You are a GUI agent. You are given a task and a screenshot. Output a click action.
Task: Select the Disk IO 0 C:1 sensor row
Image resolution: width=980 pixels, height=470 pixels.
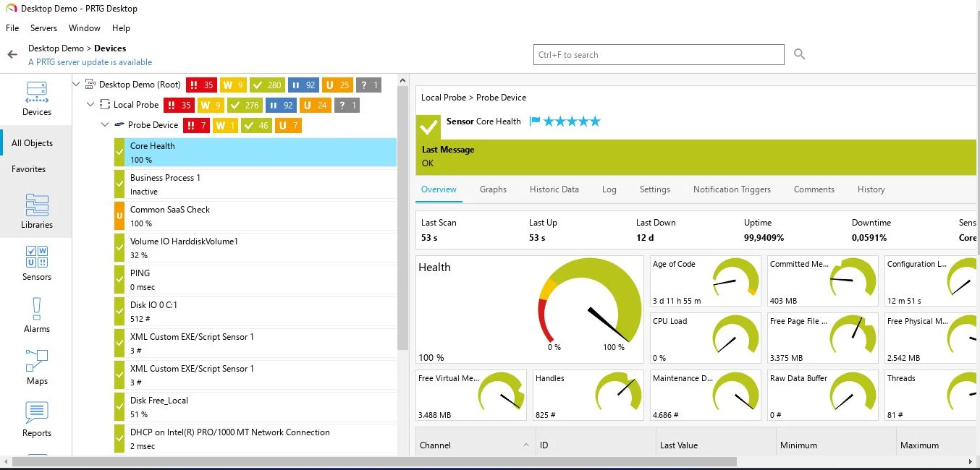click(x=255, y=311)
